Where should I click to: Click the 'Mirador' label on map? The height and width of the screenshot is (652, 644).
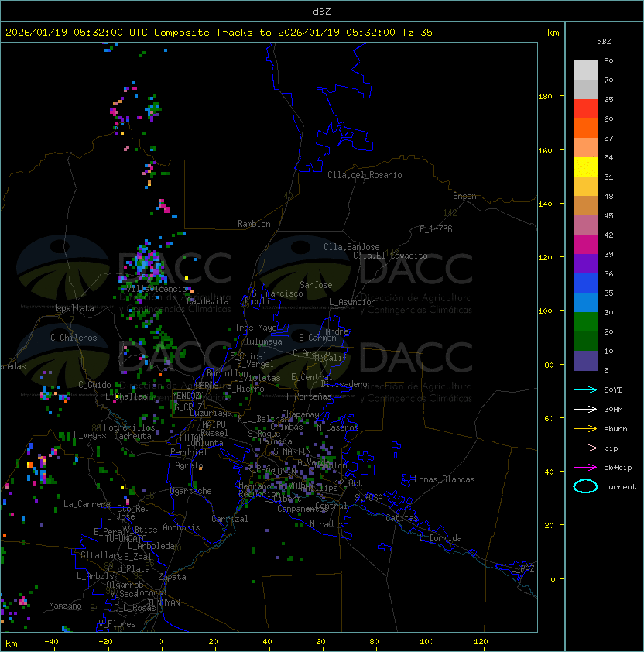point(326,524)
